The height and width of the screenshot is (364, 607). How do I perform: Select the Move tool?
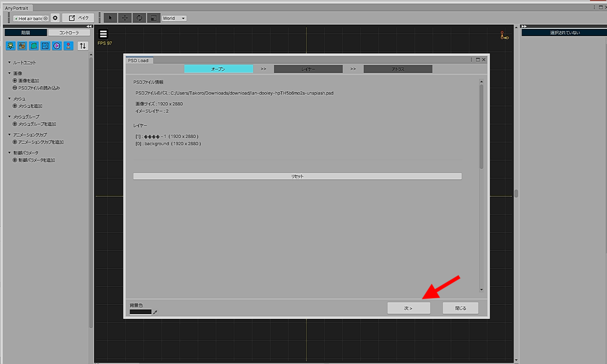click(x=125, y=18)
